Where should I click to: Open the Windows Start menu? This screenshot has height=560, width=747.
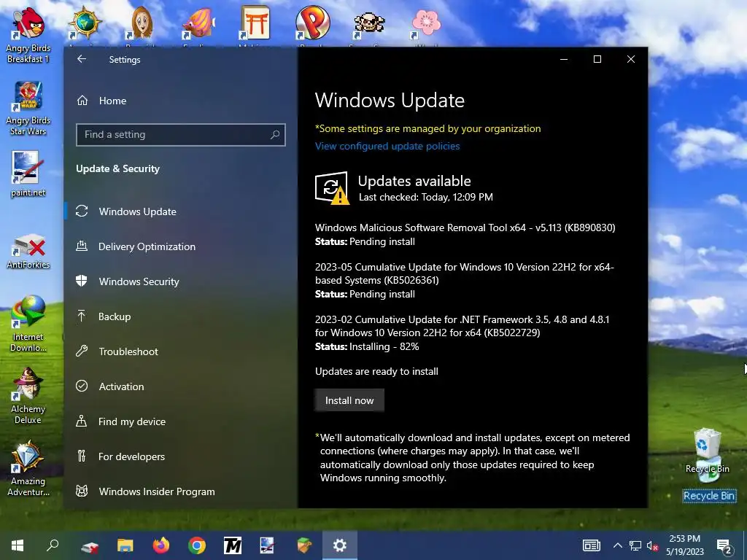tap(18, 545)
